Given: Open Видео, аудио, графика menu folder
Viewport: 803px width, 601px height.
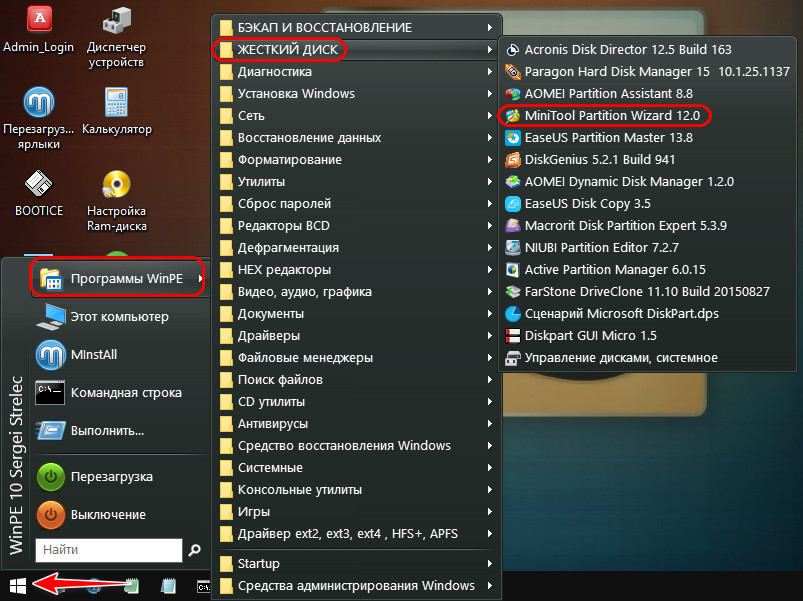Looking at the screenshot, I should (356, 292).
